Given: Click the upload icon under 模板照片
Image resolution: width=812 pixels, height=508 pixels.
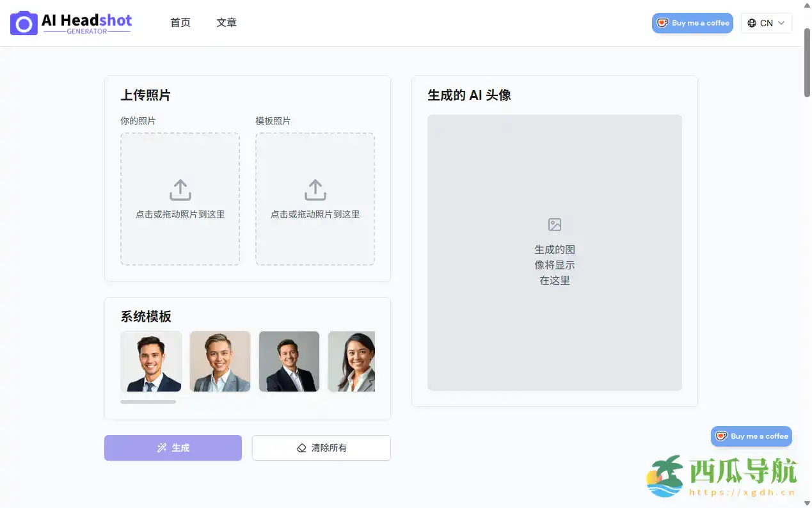Looking at the screenshot, I should tap(314, 189).
